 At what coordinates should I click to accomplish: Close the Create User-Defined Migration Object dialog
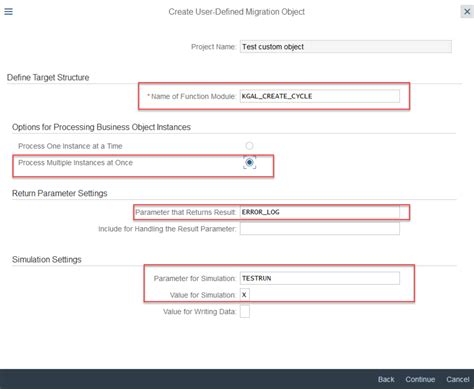(x=467, y=12)
